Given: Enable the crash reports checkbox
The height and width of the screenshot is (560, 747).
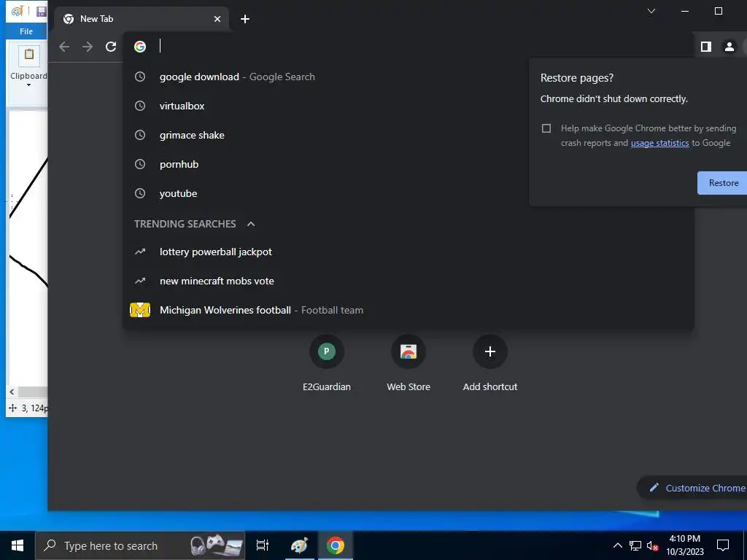Looking at the screenshot, I should [x=546, y=128].
